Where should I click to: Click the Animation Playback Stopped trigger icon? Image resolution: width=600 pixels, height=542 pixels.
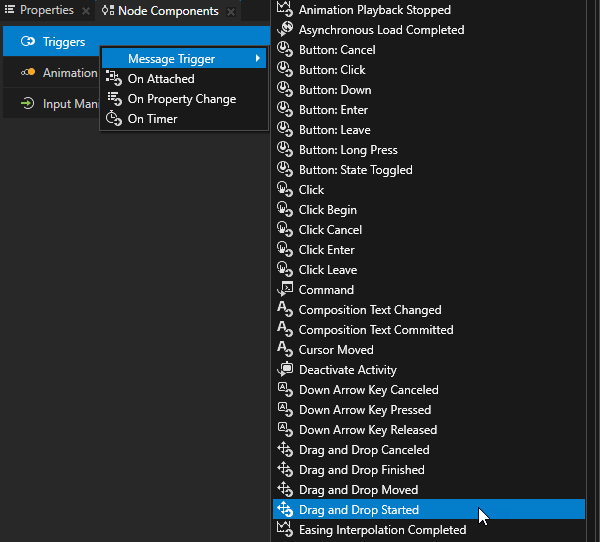coord(285,9)
